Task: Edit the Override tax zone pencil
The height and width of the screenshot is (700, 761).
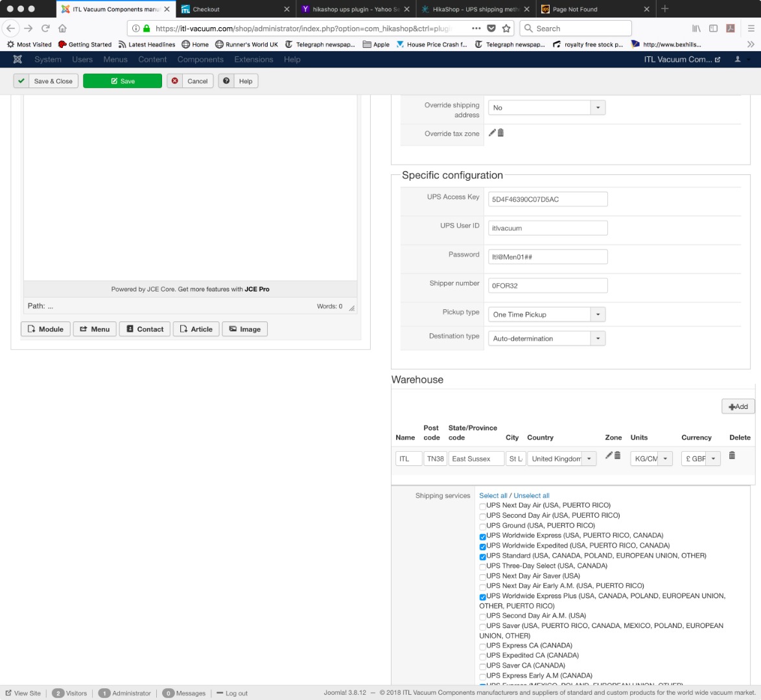Action: (492, 132)
